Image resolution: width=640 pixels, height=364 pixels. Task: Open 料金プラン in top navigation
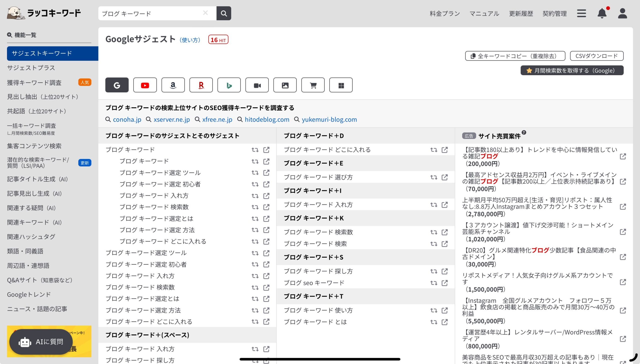coord(445,13)
